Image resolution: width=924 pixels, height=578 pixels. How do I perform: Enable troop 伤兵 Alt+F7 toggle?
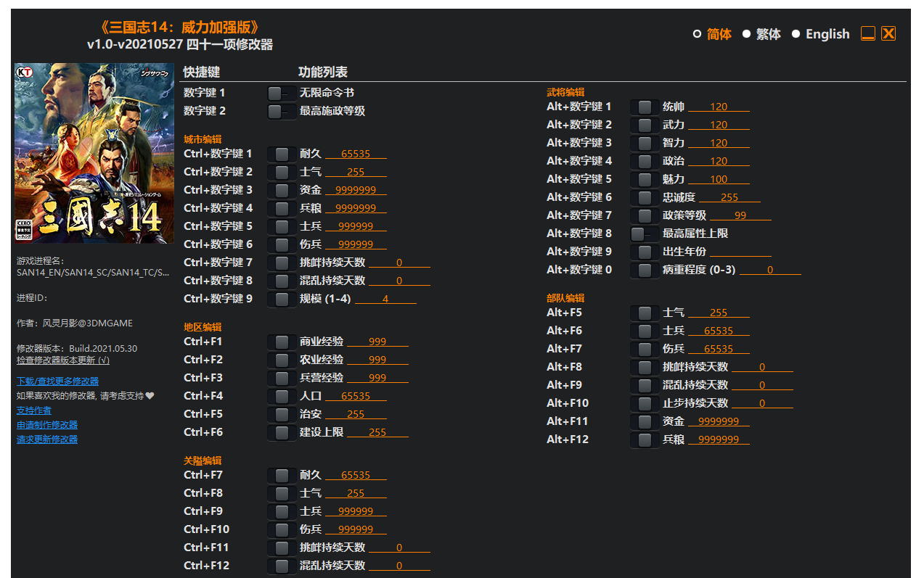point(645,349)
